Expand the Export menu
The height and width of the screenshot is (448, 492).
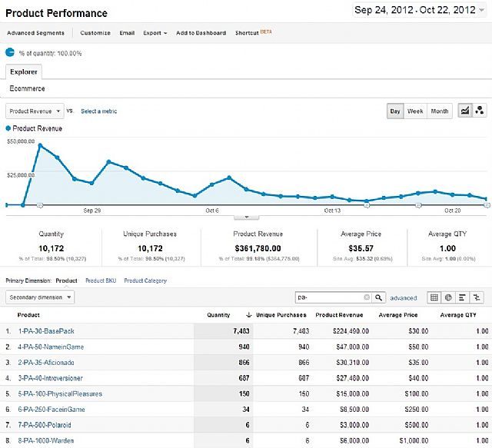point(155,33)
